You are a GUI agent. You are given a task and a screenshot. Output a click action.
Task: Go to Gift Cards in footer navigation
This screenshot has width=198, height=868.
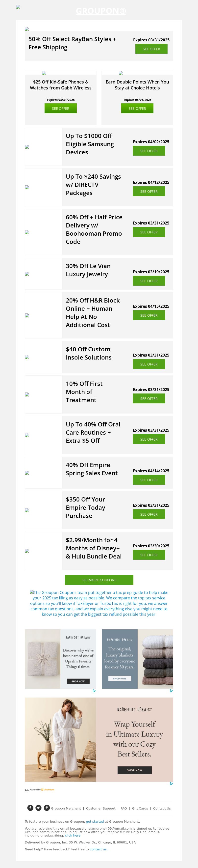click(140, 808)
